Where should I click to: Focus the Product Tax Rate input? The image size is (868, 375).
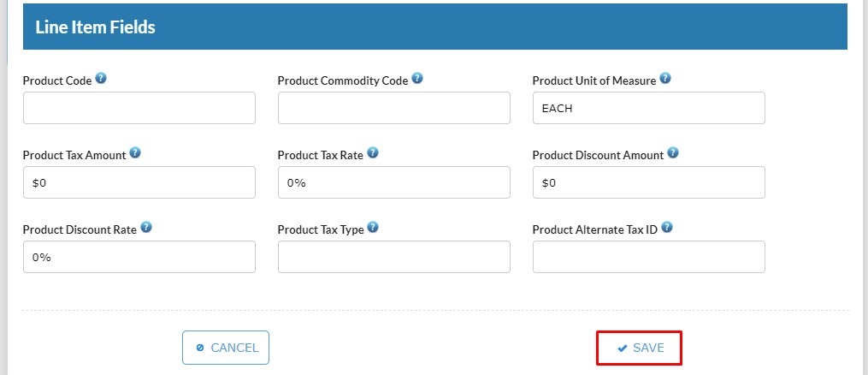[394, 182]
